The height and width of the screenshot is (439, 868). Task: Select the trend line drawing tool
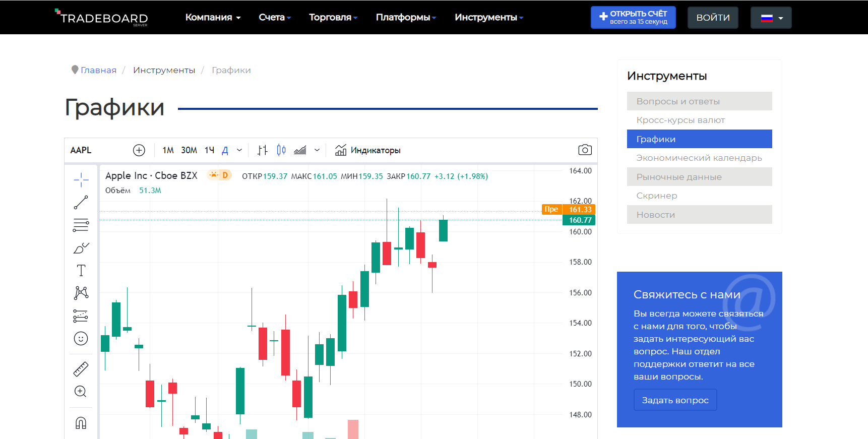click(81, 202)
